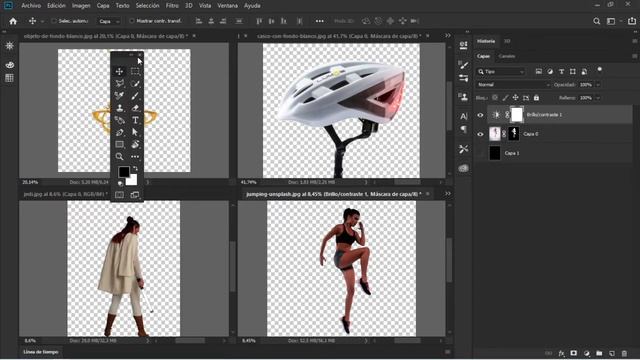The width and height of the screenshot is (640, 360).
Task: Open the Filtro menu
Action: [172, 6]
